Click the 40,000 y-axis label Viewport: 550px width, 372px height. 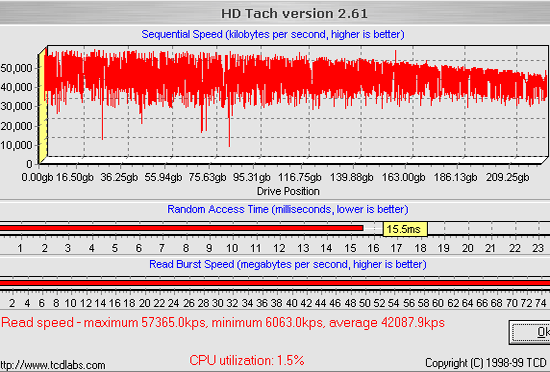16,87
